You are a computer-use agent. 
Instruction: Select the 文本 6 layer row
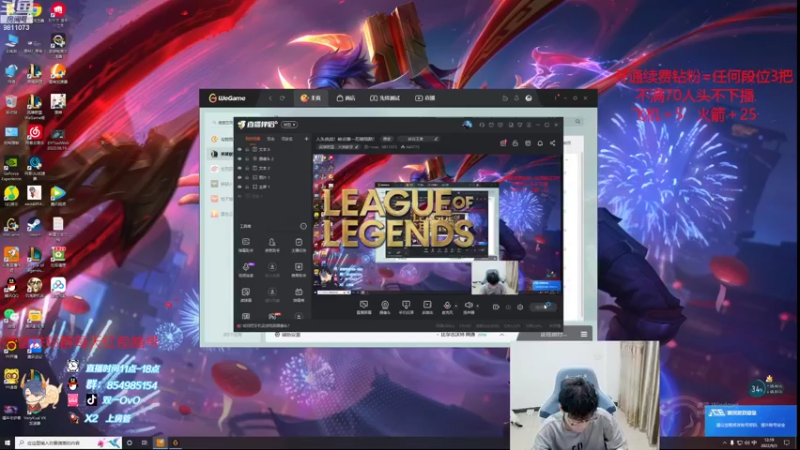pyautogui.click(x=273, y=149)
